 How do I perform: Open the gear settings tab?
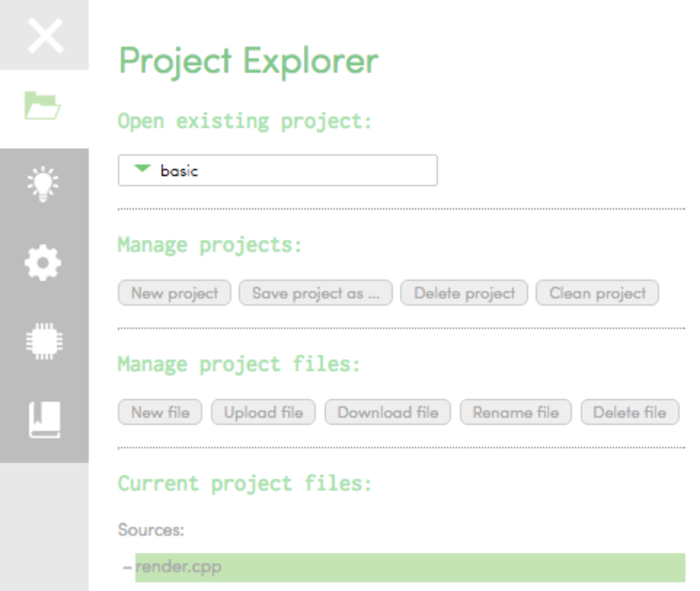click(43, 263)
